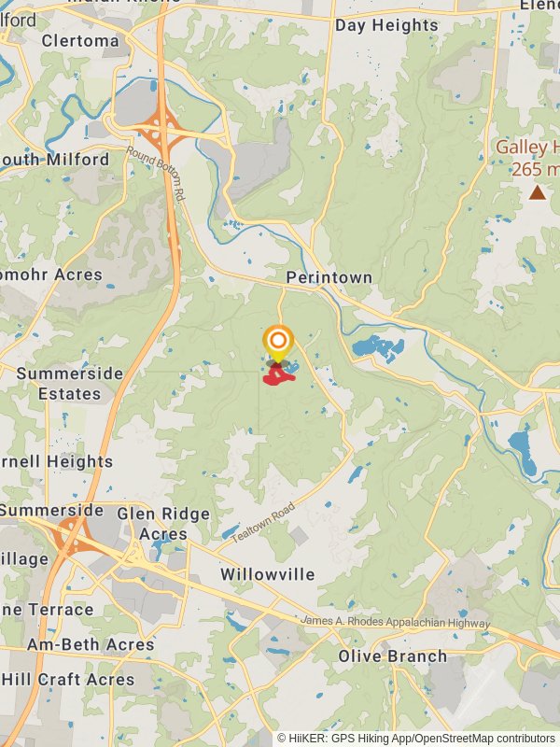Select the Olive Branch label
560x747 pixels.
(x=393, y=656)
